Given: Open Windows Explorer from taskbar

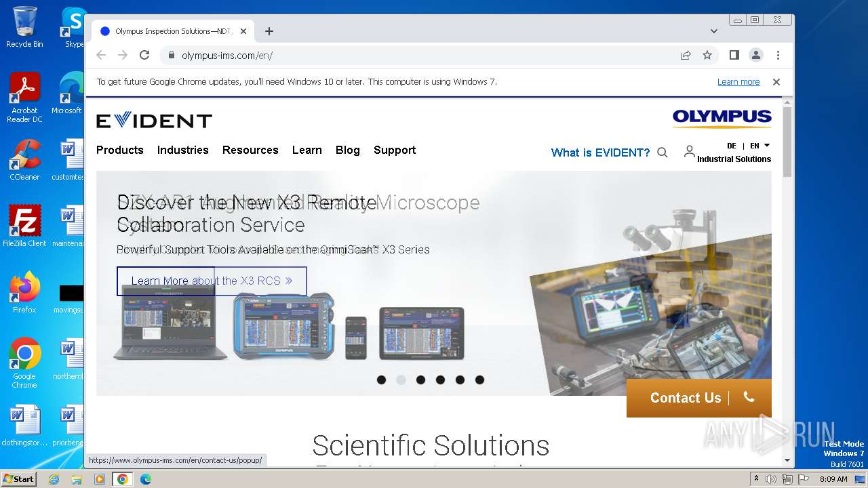Looking at the screenshot, I should [x=77, y=479].
